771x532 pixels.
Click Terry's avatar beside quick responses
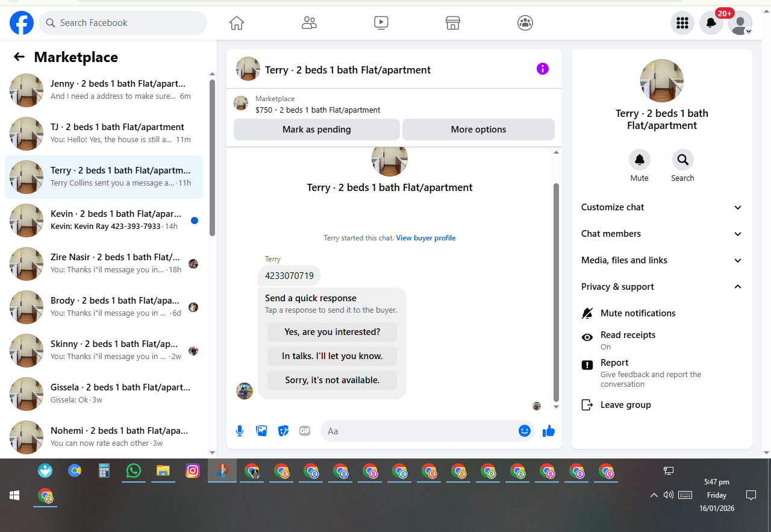click(245, 391)
